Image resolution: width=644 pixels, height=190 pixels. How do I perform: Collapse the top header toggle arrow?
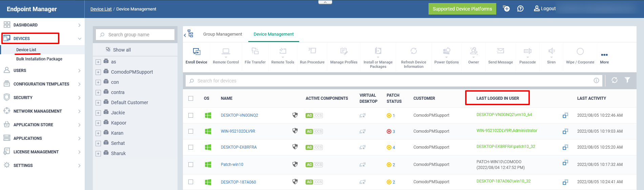(325, 2)
